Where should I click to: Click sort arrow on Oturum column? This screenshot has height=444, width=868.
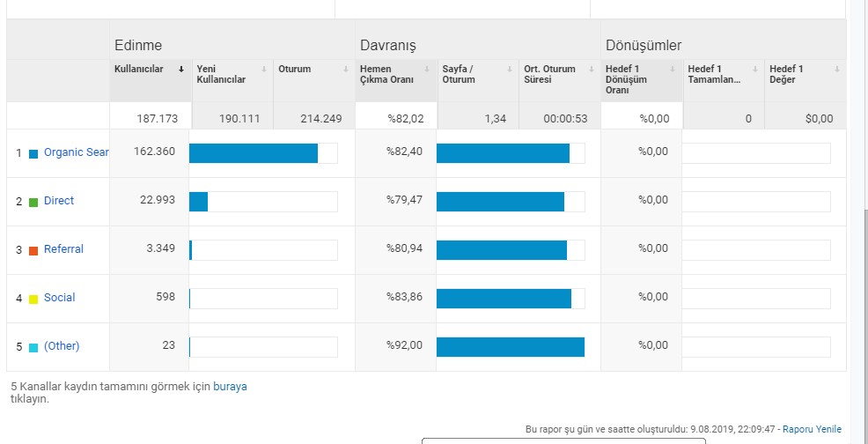point(346,70)
